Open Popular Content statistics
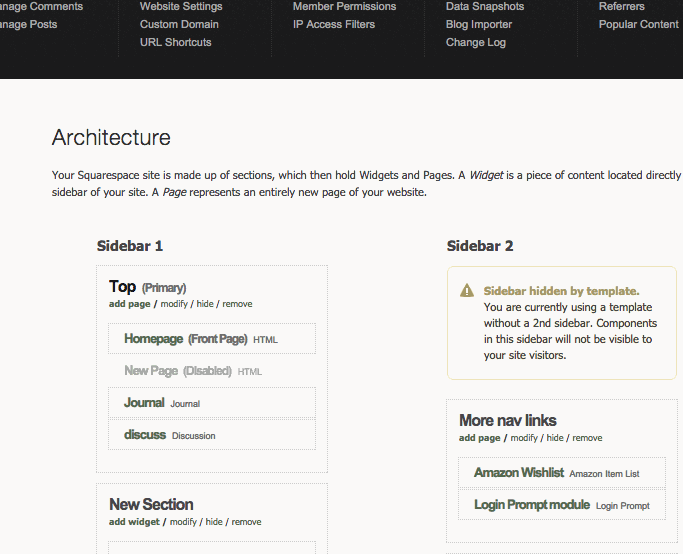683x554 pixels. tap(638, 24)
